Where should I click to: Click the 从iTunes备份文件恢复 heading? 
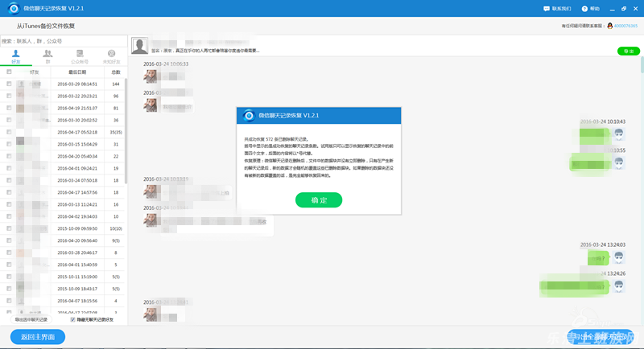point(46,26)
